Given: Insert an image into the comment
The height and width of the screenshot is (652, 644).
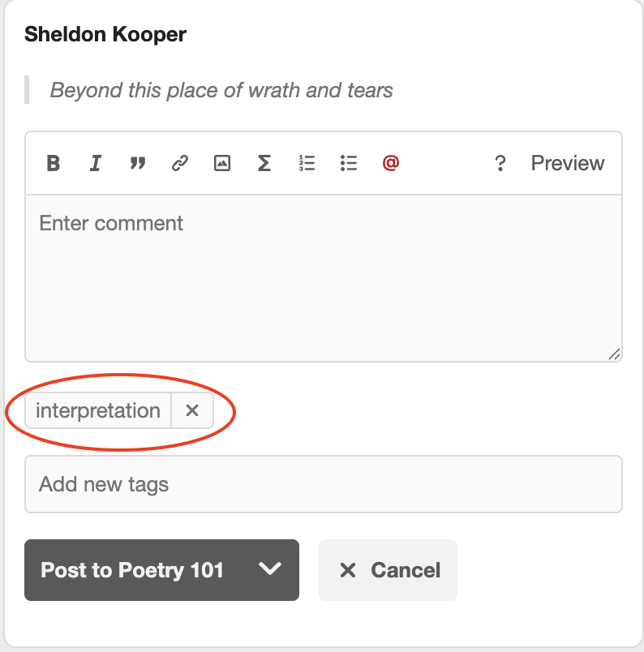Looking at the screenshot, I should pos(222,163).
